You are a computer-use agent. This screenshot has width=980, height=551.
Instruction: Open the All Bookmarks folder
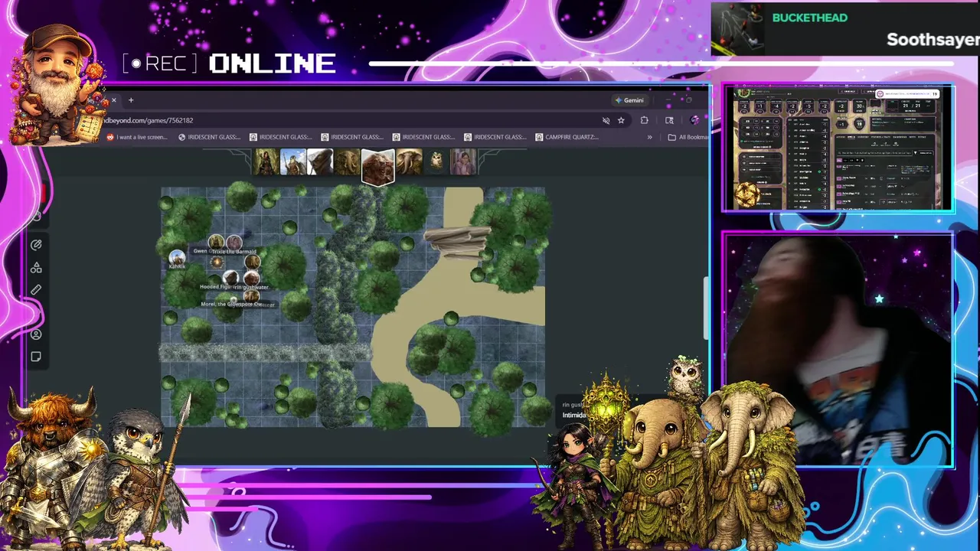[688, 137]
